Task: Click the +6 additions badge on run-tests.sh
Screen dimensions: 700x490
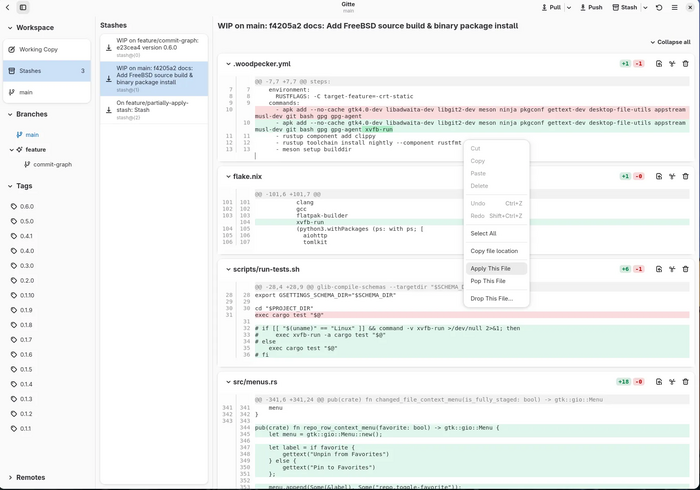Action: coord(625,269)
